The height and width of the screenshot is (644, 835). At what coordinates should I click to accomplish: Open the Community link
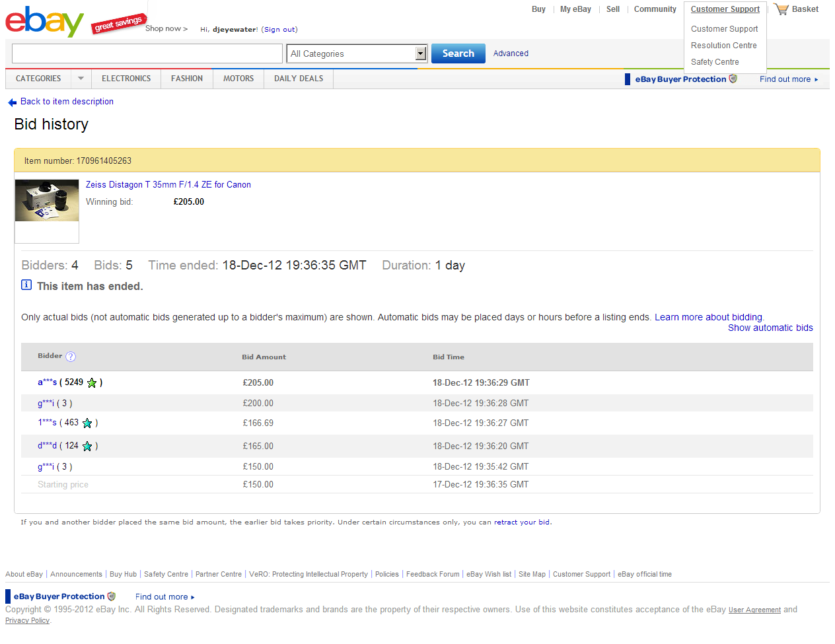(655, 9)
